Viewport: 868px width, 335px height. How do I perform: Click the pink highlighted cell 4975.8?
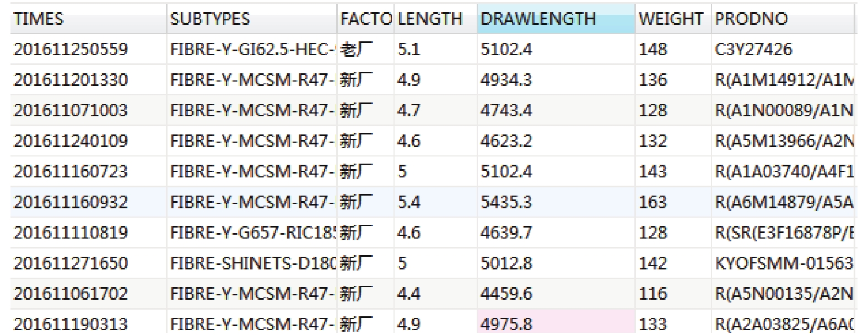point(556,322)
